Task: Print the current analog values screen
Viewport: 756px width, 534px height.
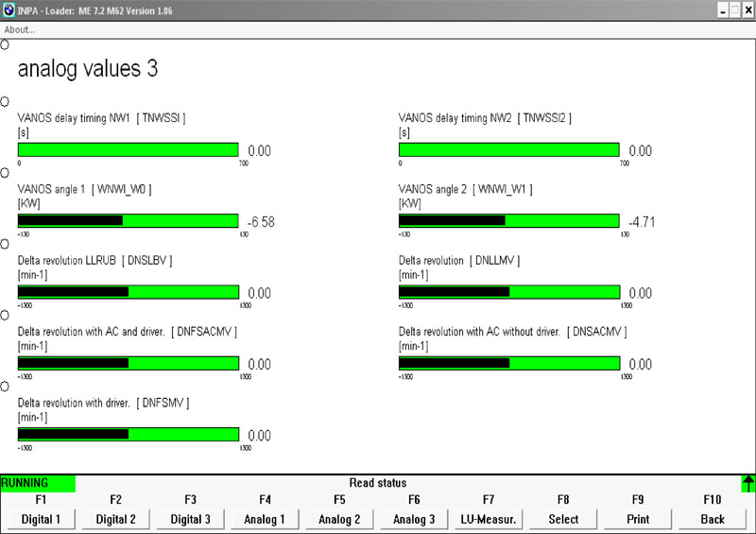Action: click(x=638, y=519)
